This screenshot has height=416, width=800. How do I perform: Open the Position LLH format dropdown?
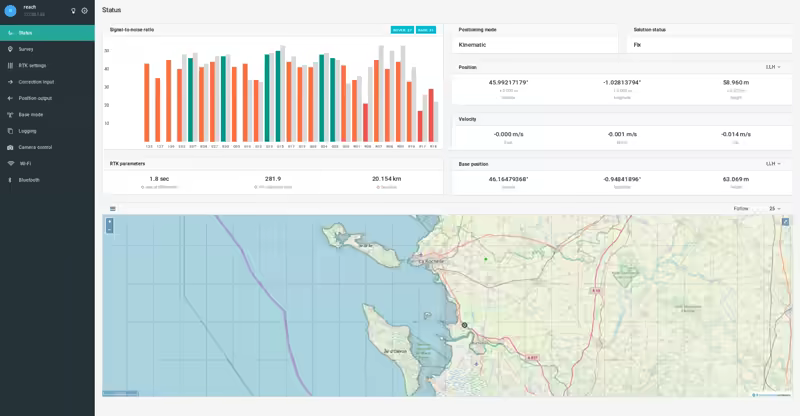(772, 67)
